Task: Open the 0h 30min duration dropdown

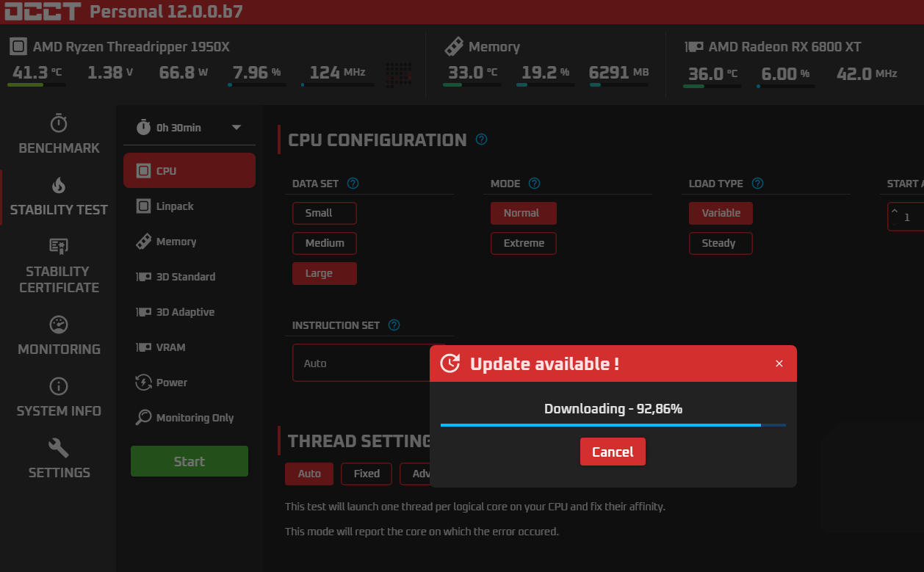Action: click(190, 128)
